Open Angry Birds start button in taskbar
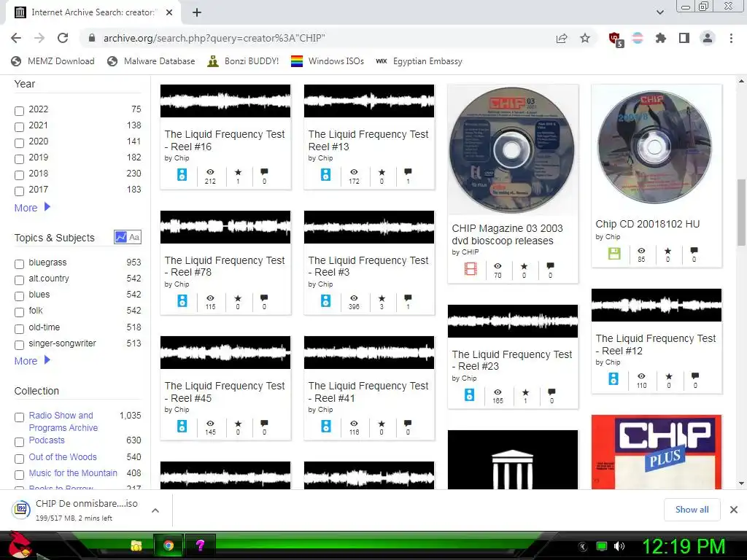The height and width of the screenshot is (560, 747). coord(19,545)
